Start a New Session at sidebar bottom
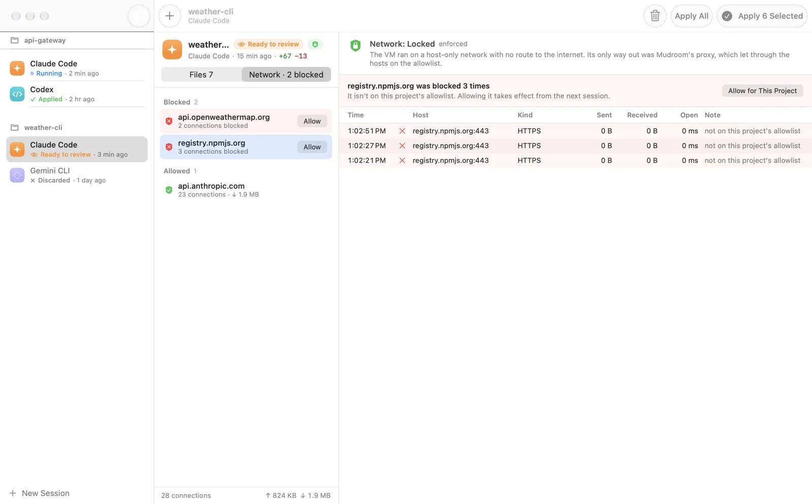The height and width of the screenshot is (504, 812). (x=40, y=493)
